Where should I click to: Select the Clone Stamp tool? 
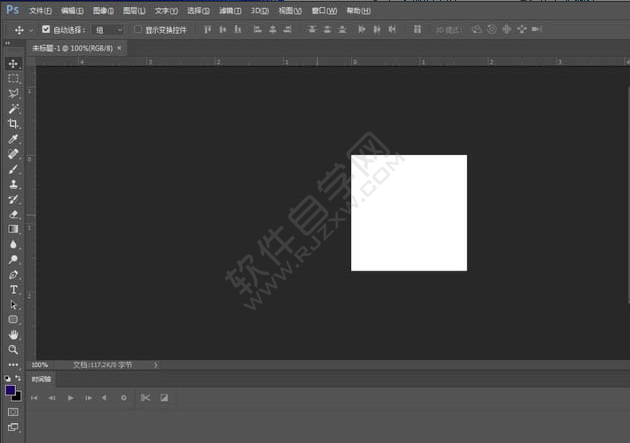coord(13,184)
